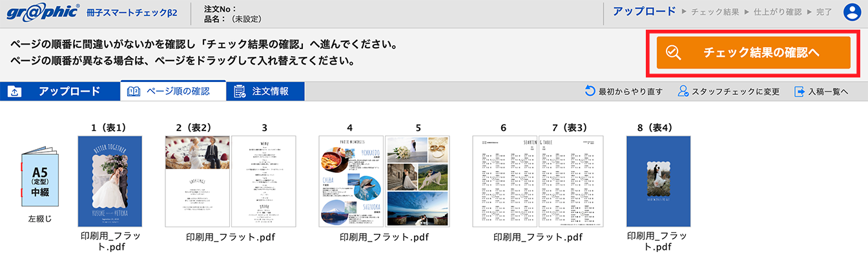The width and height of the screenshot is (868, 275).
Task: Open the 注文情報 tab
Action: tap(265, 92)
